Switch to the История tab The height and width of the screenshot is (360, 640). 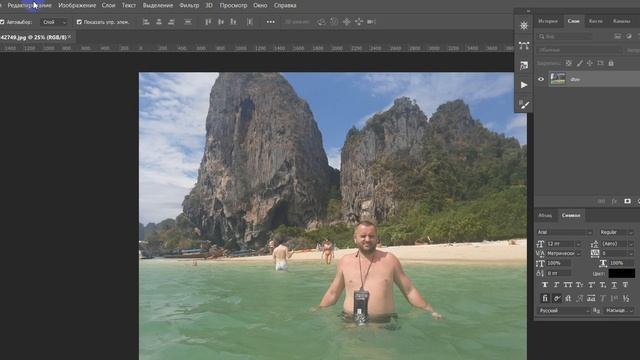click(x=548, y=21)
